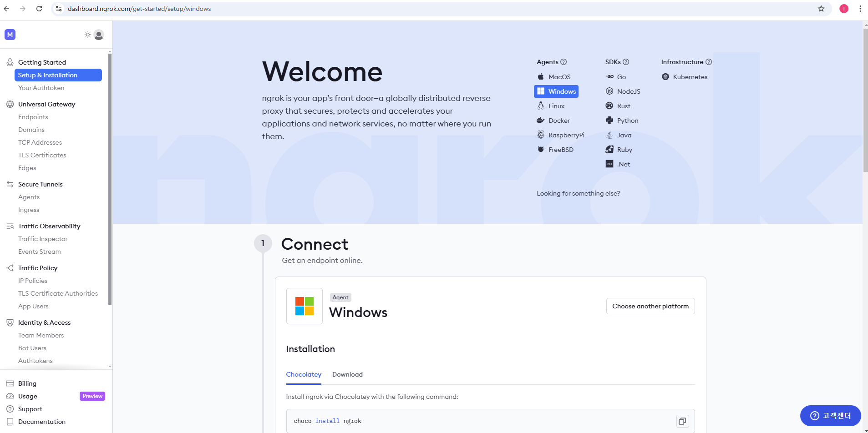This screenshot has height=433, width=868.
Task: Open Setup & Installation in sidebar
Action: coord(58,75)
